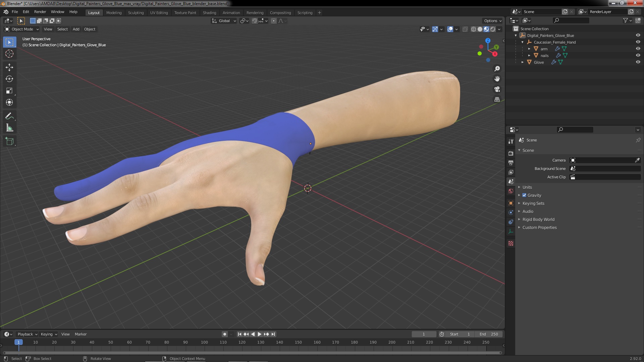Open the Keying popover in timeline
This screenshot has width=644, height=362.
click(x=49, y=334)
